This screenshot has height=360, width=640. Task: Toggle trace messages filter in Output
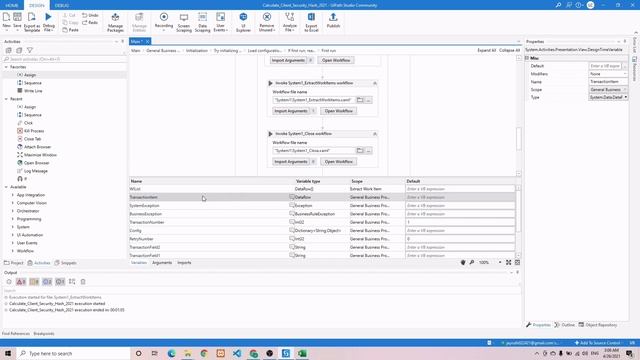pos(60,282)
